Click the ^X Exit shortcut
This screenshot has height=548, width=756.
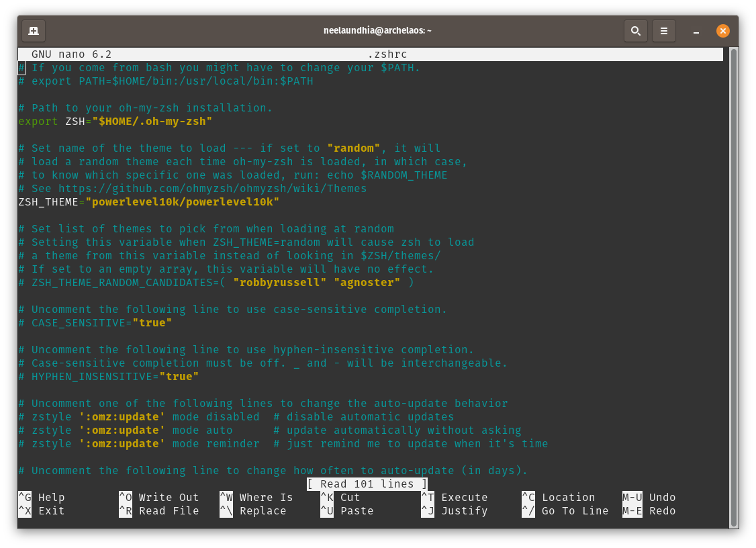coord(42,511)
